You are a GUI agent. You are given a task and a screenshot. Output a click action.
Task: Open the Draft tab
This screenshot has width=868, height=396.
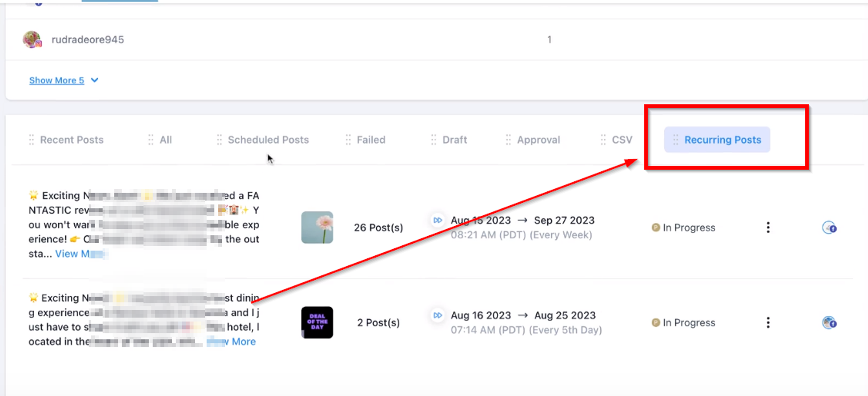pos(454,140)
